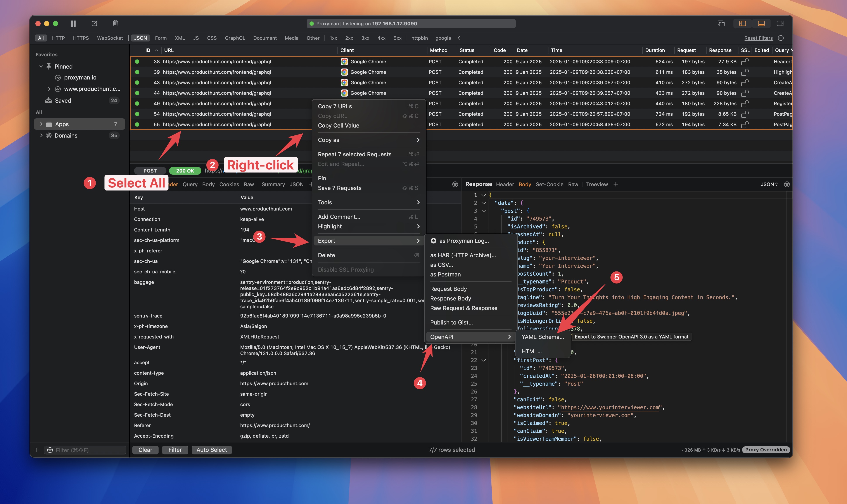Collapse the Pinned tree group
847x504 pixels.
pos(41,67)
